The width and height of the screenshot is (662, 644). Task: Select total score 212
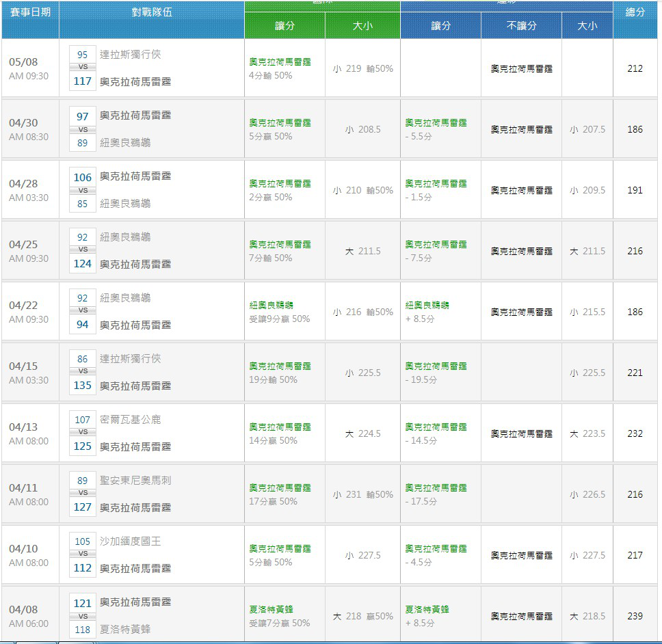coord(635,68)
